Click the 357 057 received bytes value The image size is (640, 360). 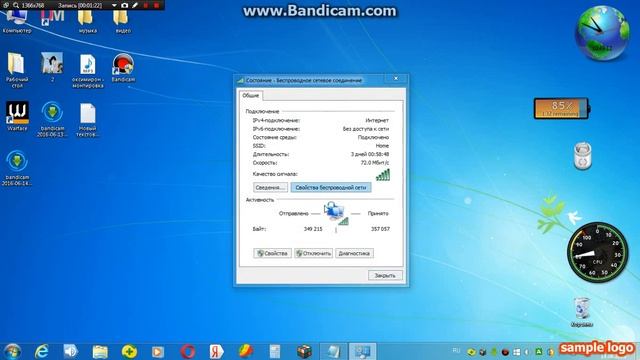(380, 229)
